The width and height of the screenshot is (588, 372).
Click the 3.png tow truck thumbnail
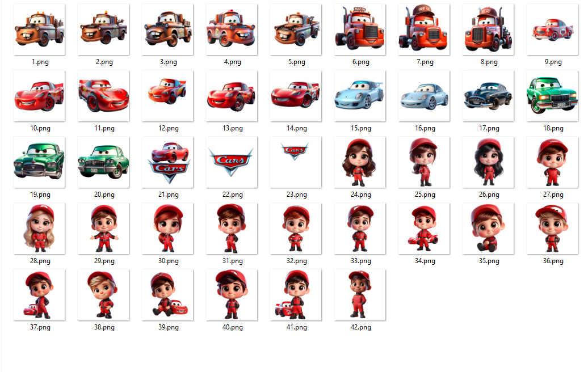[x=167, y=29]
